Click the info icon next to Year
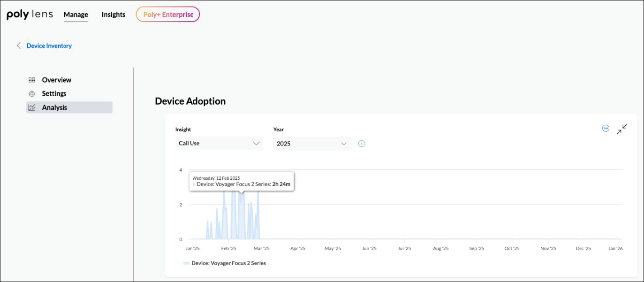This screenshot has width=644, height=282. point(361,144)
